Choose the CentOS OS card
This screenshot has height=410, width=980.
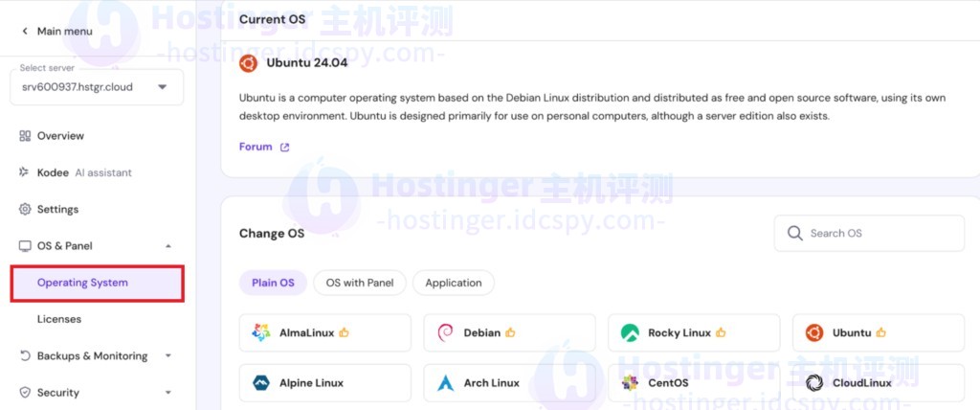[x=694, y=382]
